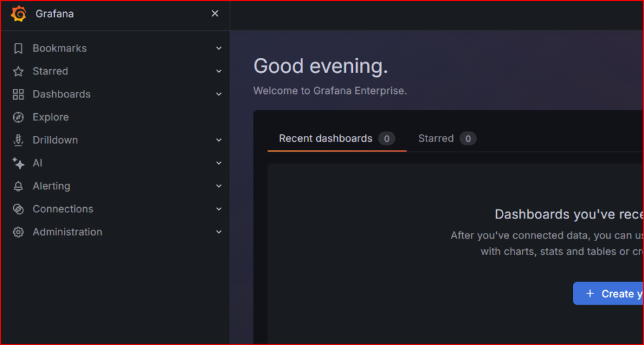Image resolution: width=644 pixels, height=345 pixels.
Task: Click the "with charts, stats and tables" line
Action: tap(562, 251)
